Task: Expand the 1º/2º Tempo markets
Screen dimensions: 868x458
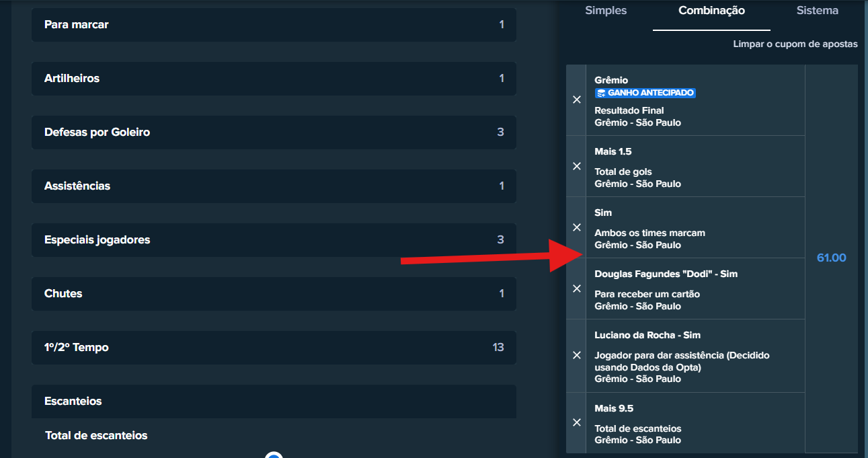Action: 274,348
